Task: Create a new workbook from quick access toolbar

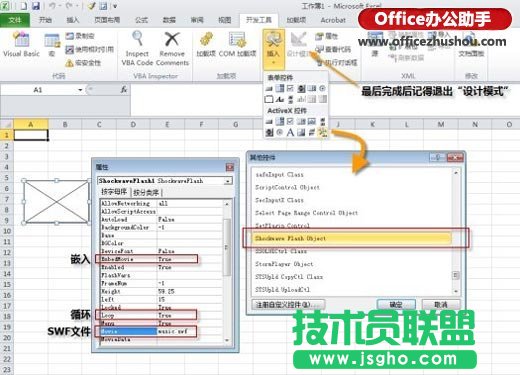Action: (23, 6)
